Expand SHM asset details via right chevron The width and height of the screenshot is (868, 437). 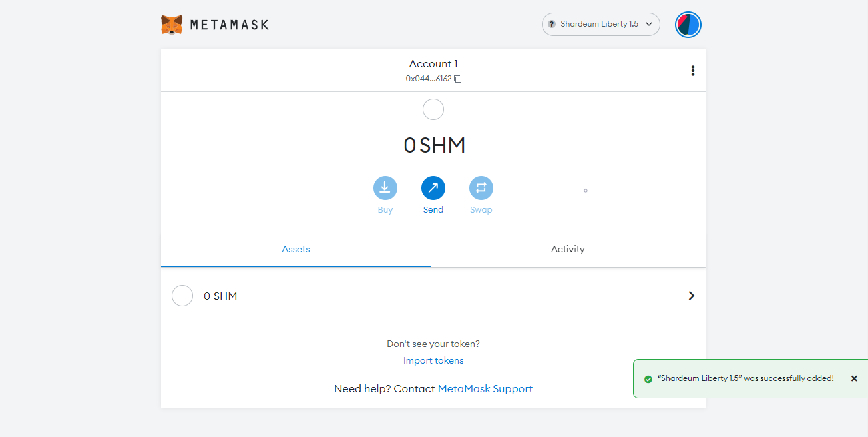click(x=691, y=296)
